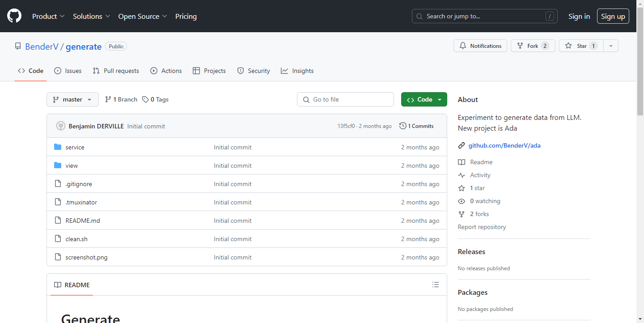Screen dimensions: 644x323
Task: Click the Go to file search field
Action: pos(345,99)
